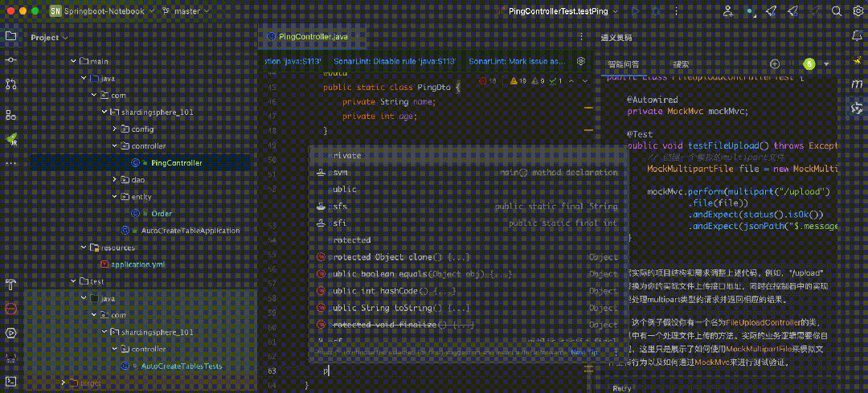The image size is (868, 393).
Task: Open the Project view selector dropdown
Action: (49, 38)
